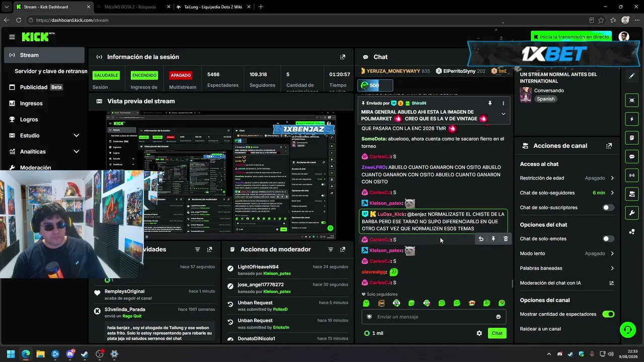Filter the Acciones de moderador list
Image resolution: width=644 pixels, height=362 pixels.
(331, 249)
